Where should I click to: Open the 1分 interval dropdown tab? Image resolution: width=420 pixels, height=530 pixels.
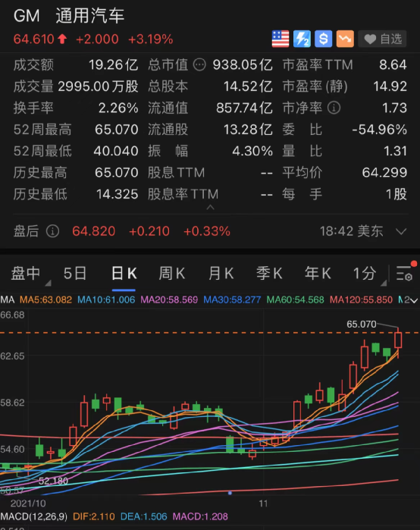(365, 273)
